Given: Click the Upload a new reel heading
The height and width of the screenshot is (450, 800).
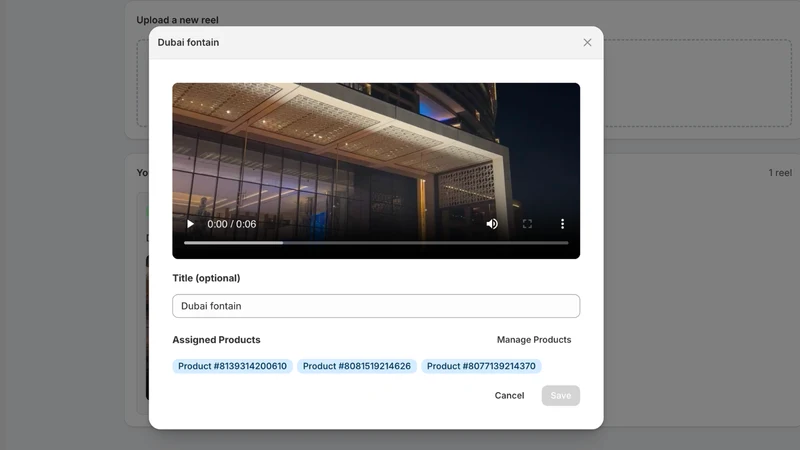Looking at the screenshot, I should (177, 20).
